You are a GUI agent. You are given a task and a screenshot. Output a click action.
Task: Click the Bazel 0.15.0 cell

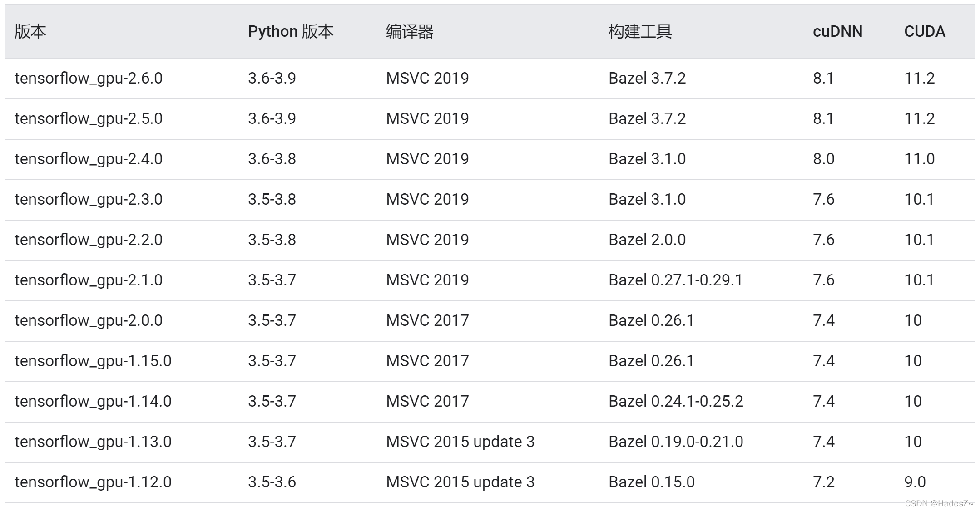[652, 482]
